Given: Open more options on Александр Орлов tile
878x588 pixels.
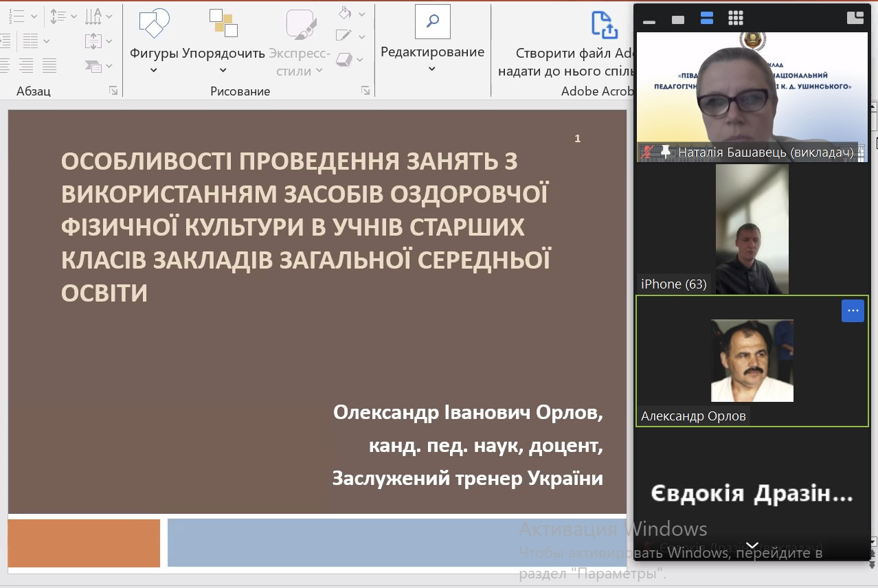Looking at the screenshot, I should click(853, 310).
